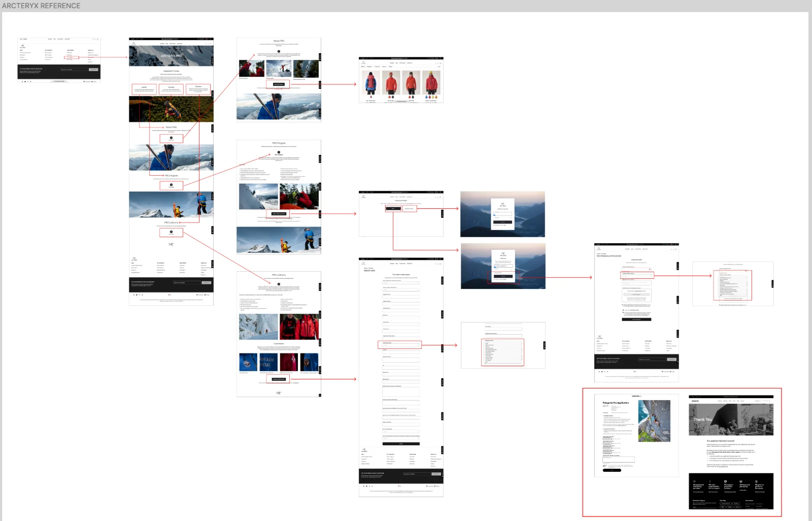The height and width of the screenshot is (521, 812).
Task: Open the PRO Uniforms card on landing page
Action: (x=198, y=90)
